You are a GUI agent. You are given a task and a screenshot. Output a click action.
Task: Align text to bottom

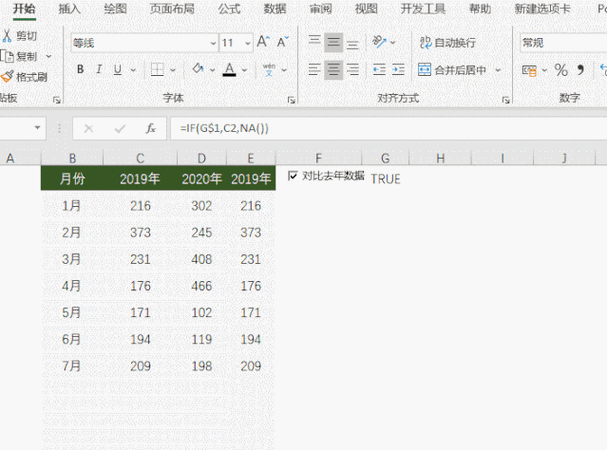(x=352, y=43)
